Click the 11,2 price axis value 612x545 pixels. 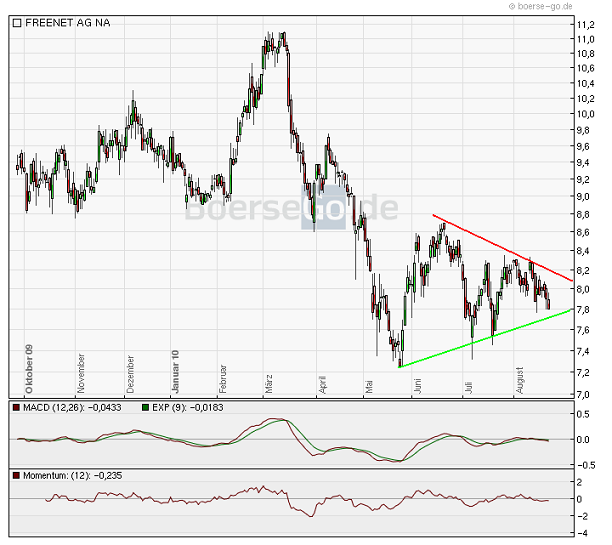(586, 25)
